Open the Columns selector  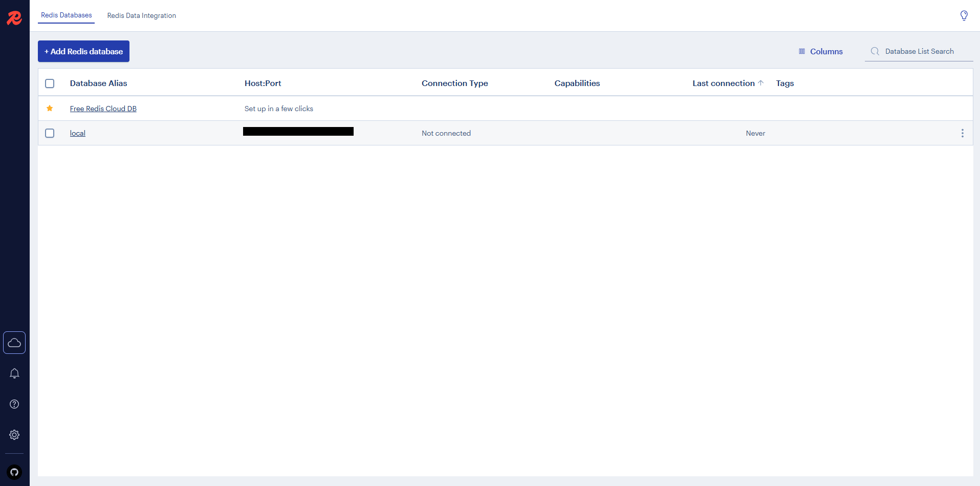[821, 51]
